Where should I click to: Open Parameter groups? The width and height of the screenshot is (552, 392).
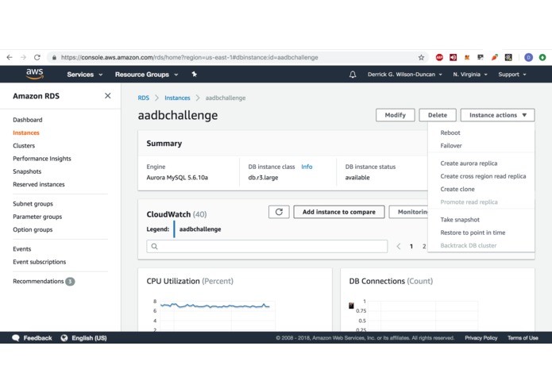pos(37,217)
